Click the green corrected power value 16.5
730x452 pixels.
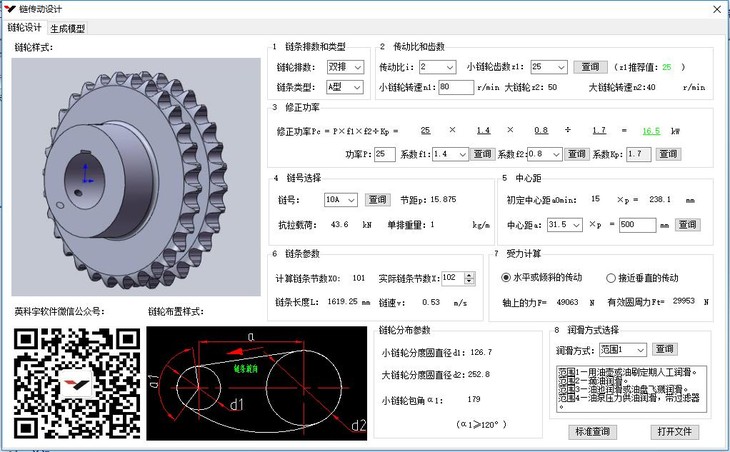pos(651,131)
